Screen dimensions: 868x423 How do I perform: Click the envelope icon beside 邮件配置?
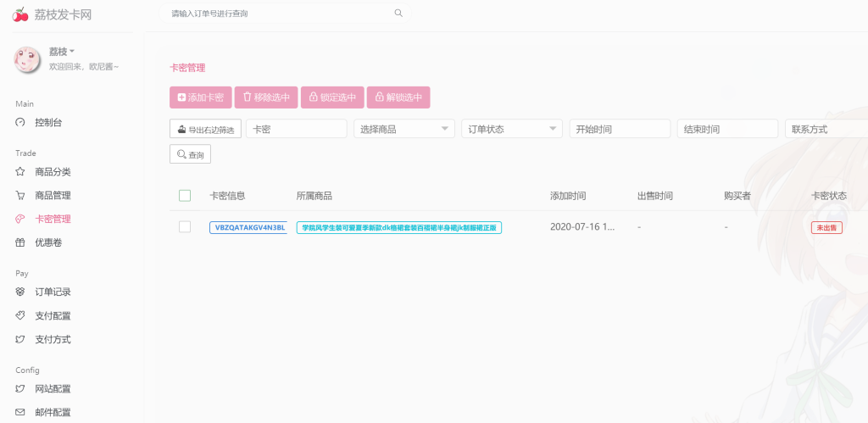click(21, 413)
